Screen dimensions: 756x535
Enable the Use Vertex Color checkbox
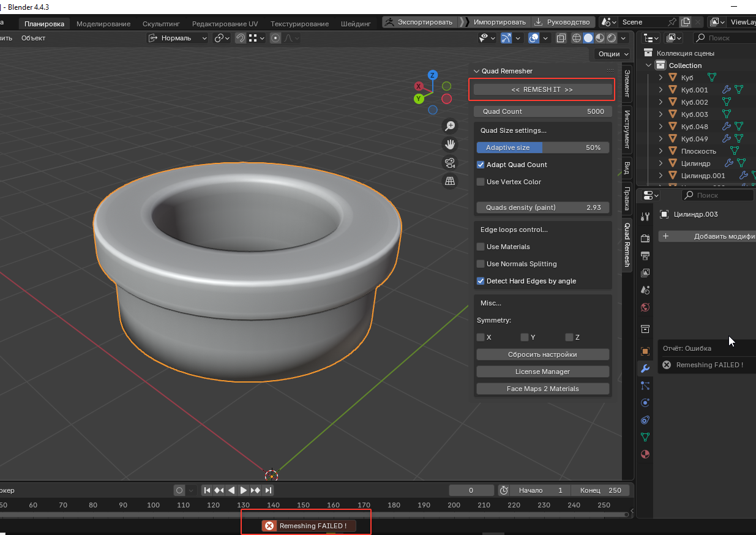[x=481, y=182]
